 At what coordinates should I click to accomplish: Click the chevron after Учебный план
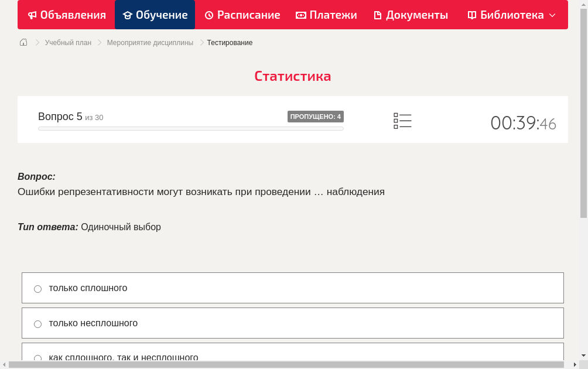[100, 42]
